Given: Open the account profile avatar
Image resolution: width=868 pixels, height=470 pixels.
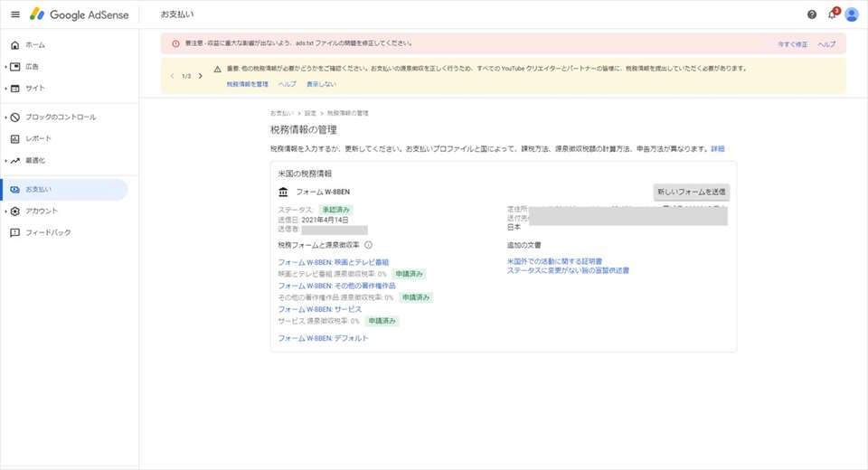Looking at the screenshot, I should (x=851, y=14).
